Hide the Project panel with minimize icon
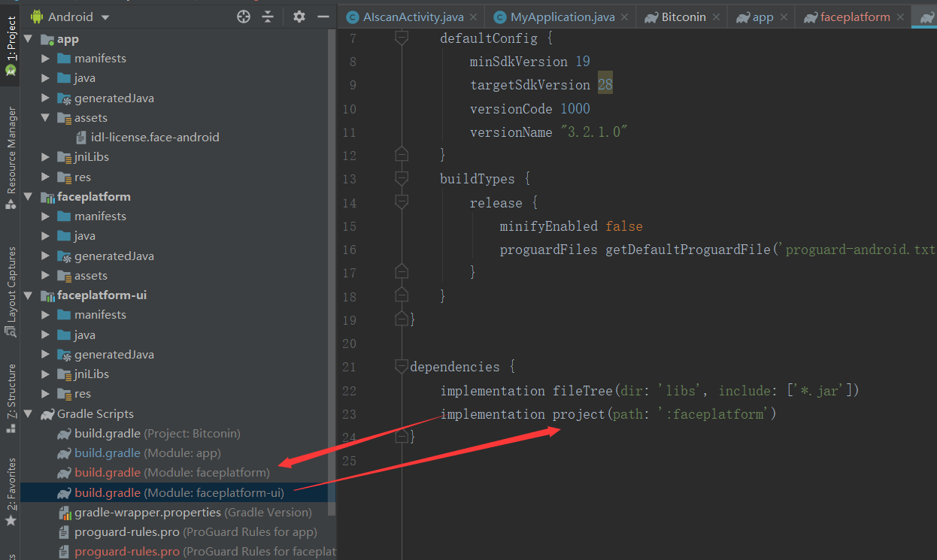 click(x=323, y=17)
